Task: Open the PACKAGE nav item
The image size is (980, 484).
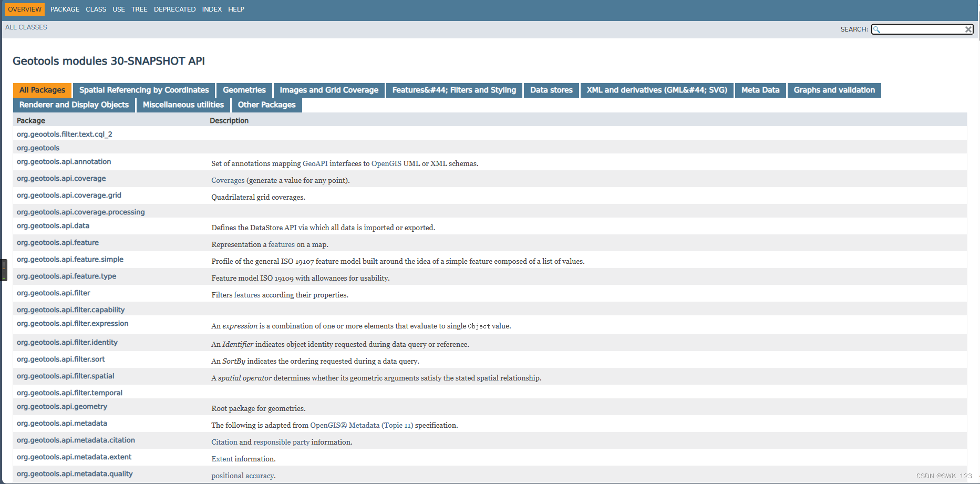Action: pos(65,9)
